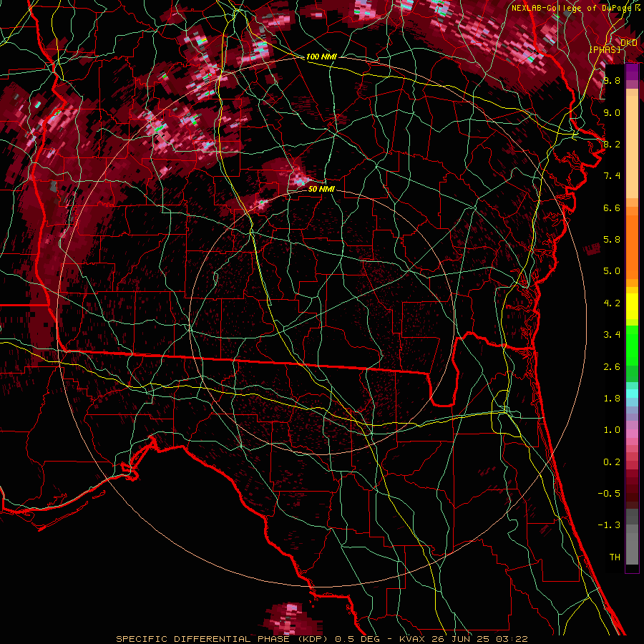Click the Specific Differential Phase product title
The height and width of the screenshot is (644, 644).
point(321,639)
